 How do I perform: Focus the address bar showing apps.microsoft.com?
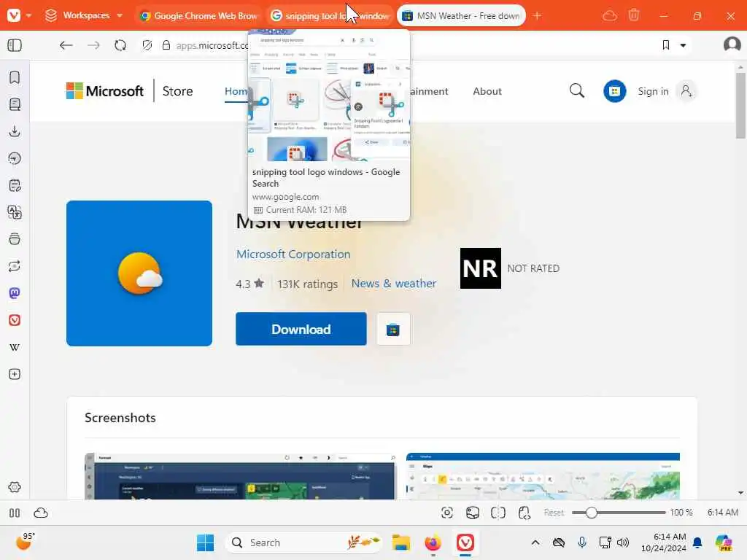(212, 45)
